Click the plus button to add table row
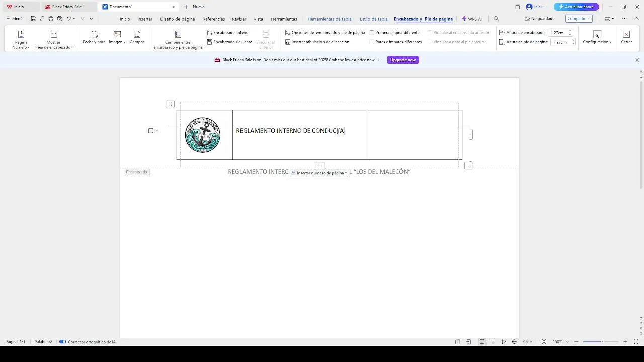644x362 pixels. (319, 166)
